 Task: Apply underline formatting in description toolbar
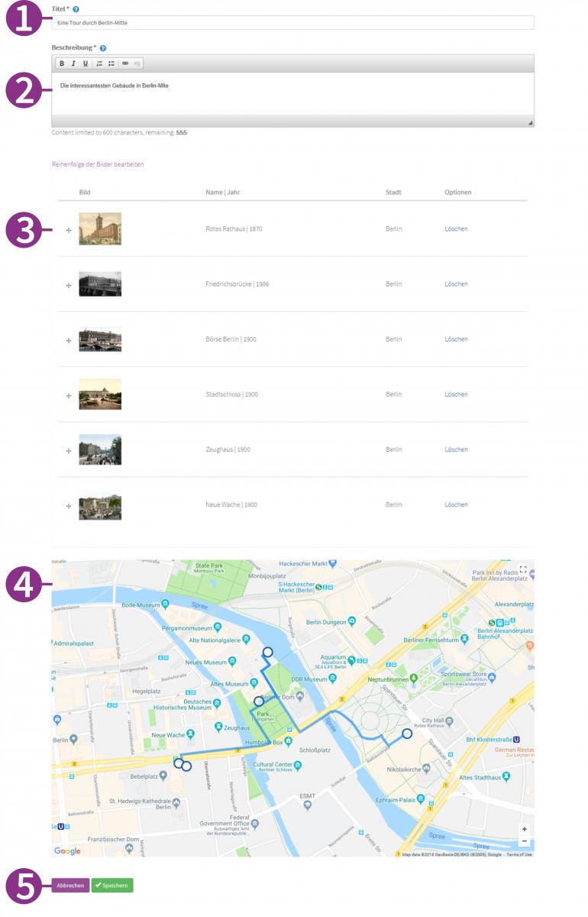[x=86, y=63]
